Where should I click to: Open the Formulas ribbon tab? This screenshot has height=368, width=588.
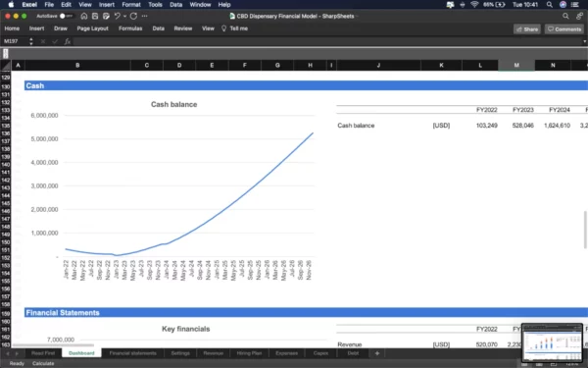[130, 28]
